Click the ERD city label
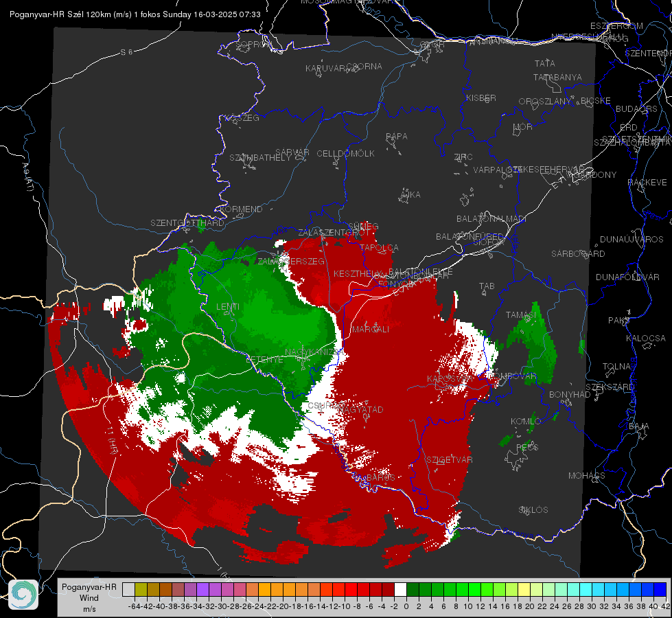Screen dimensions: 672x618 pos(628,128)
